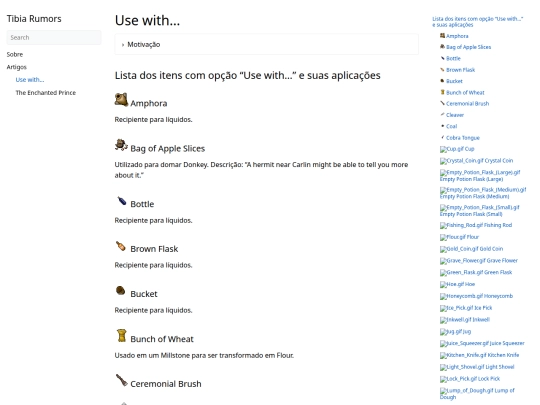Open the Tibia Rumors home link
The height and width of the screenshot is (405, 540).
tap(34, 19)
